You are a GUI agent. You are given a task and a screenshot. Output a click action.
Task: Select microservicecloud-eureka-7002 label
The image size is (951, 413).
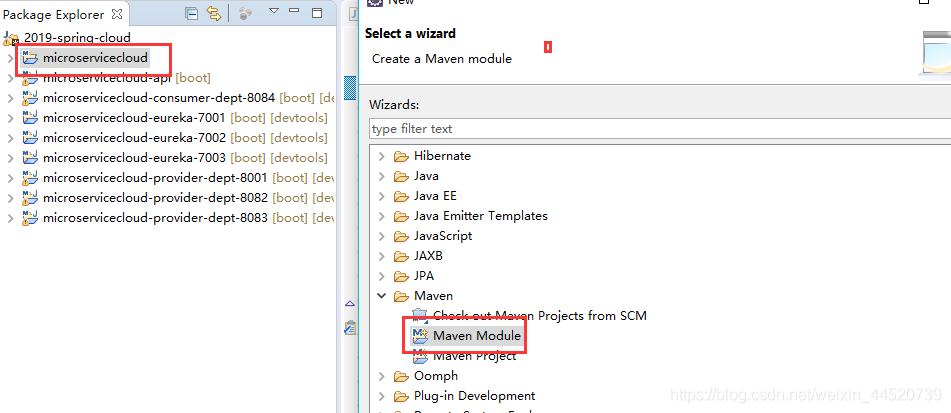click(134, 138)
